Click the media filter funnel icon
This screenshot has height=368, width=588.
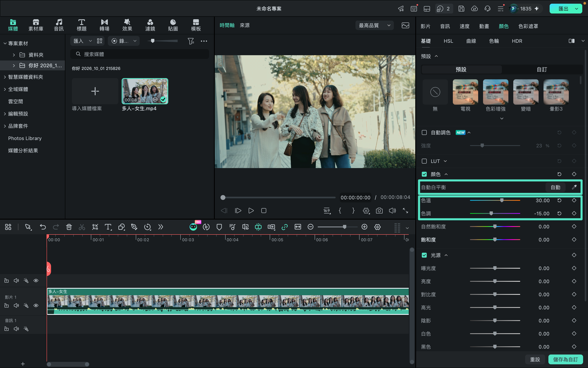(x=191, y=41)
